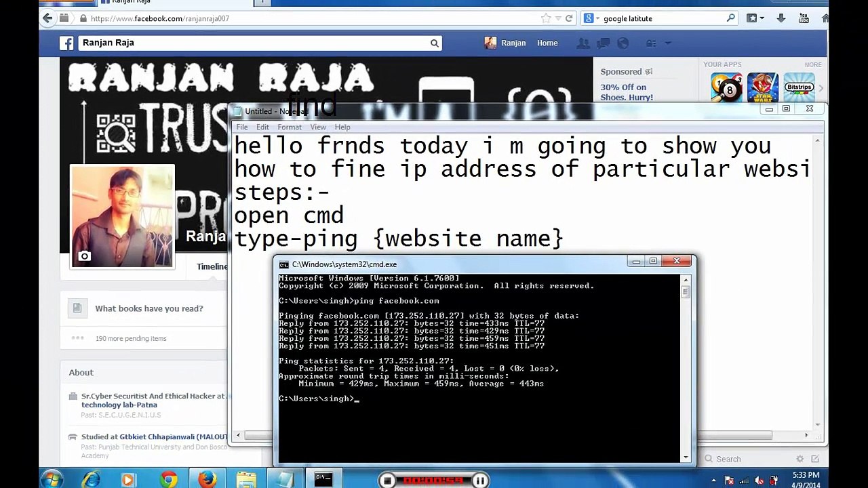Open the 30% Off on Shoes ad
The image size is (868, 488).
click(x=627, y=92)
